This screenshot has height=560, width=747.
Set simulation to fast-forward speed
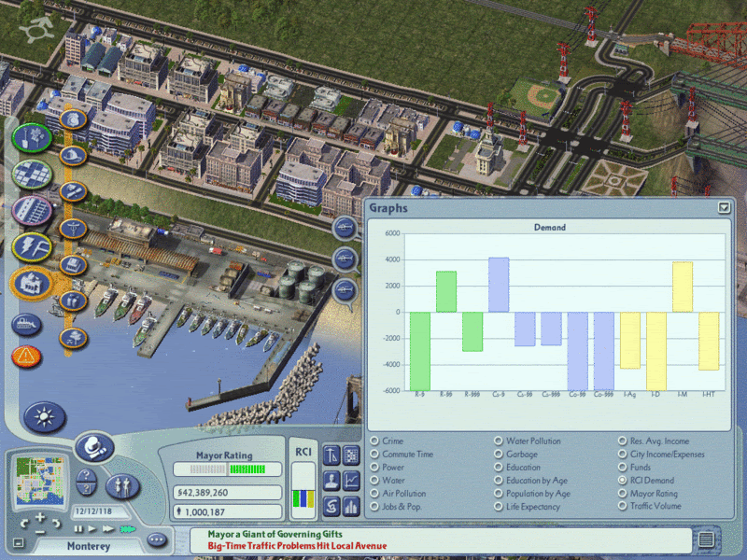[108, 528]
